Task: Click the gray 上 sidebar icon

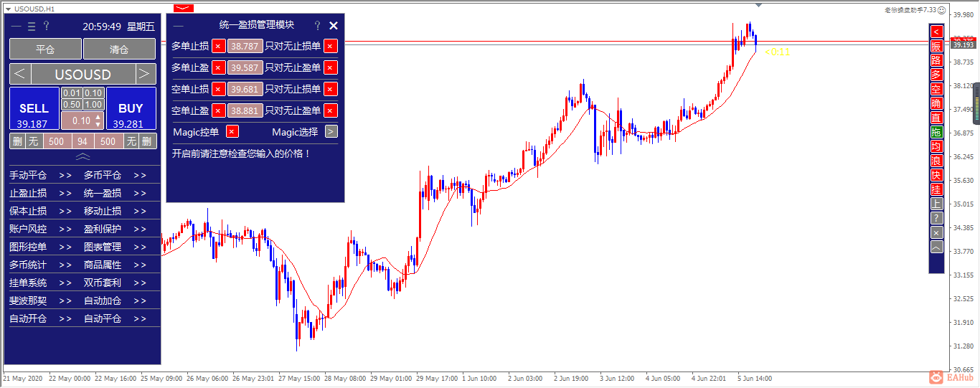Action: pyautogui.click(x=936, y=204)
